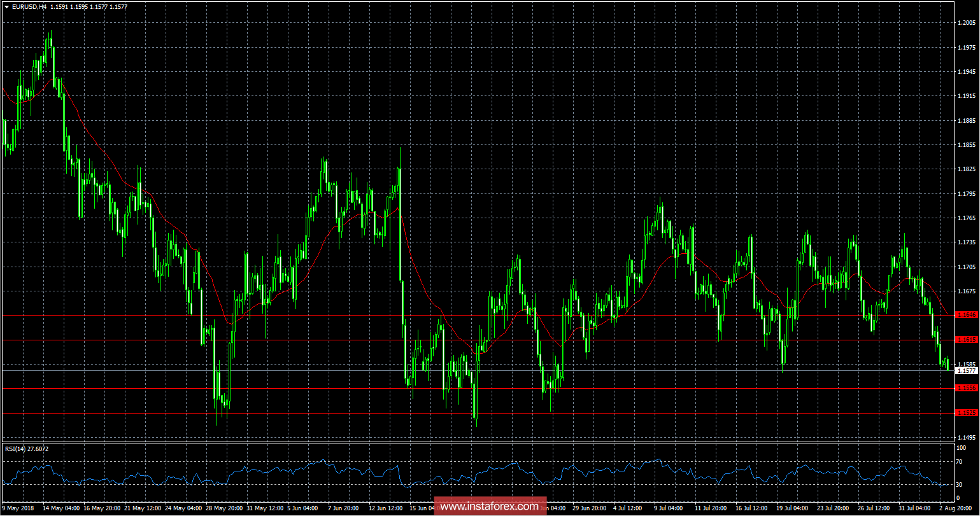This screenshot has height=516, width=980.
Task: Click the '14 May 04:00' time axis label
Action: pos(61,509)
